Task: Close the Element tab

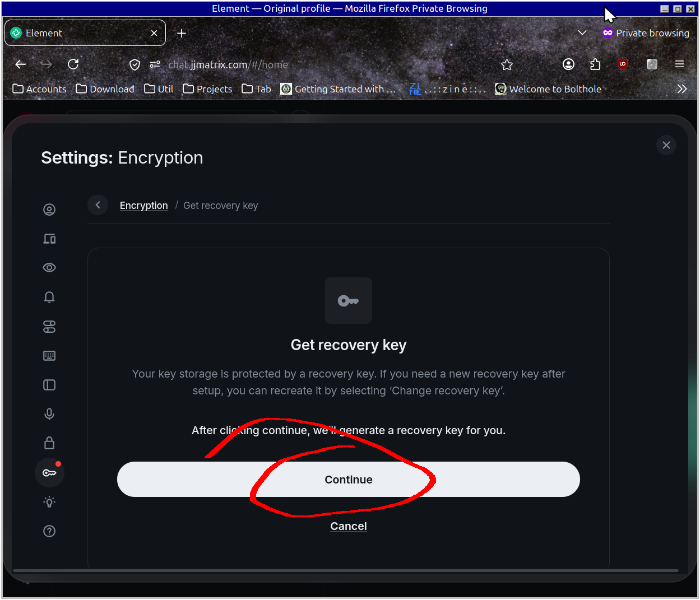Action: point(154,33)
